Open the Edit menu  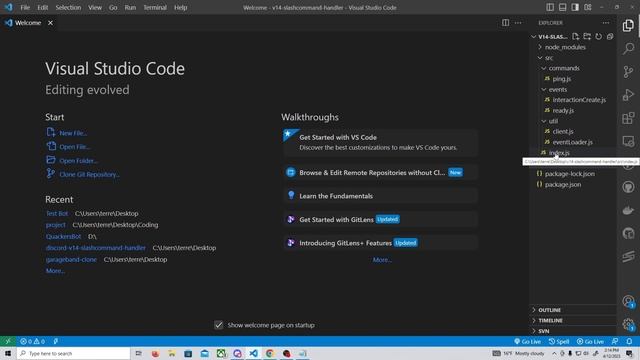click(x=42, y=7)
